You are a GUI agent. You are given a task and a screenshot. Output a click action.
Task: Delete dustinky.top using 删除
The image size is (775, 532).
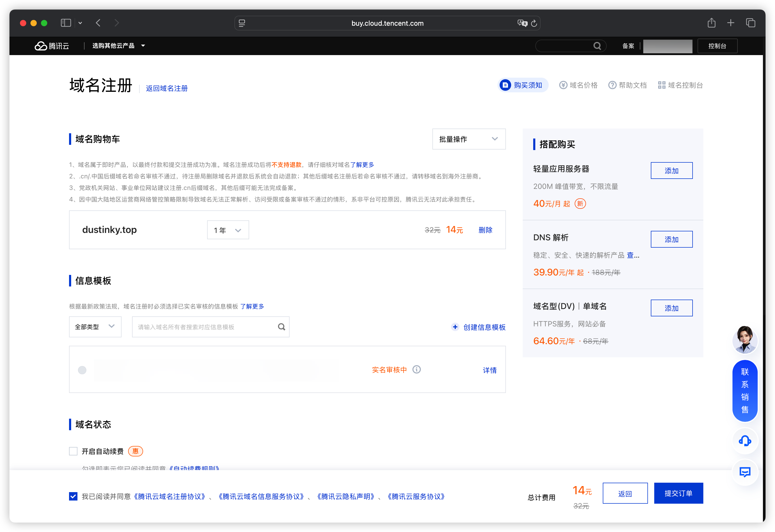coord(485,230)
